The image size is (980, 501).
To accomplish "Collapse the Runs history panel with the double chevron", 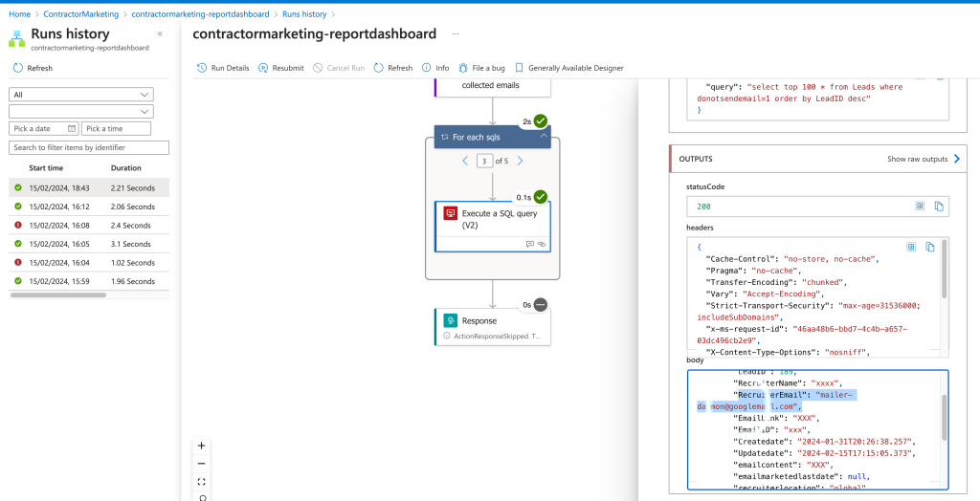I will 160,33.
